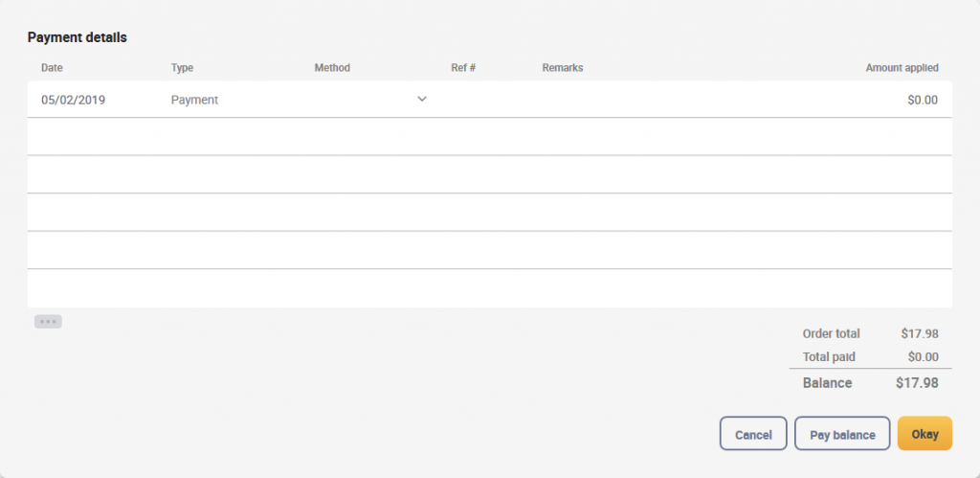Image resolution: width=980 pixels, height=478 pixels.
Task: Click the Amount applied column header
Action: tap(902, 68)
